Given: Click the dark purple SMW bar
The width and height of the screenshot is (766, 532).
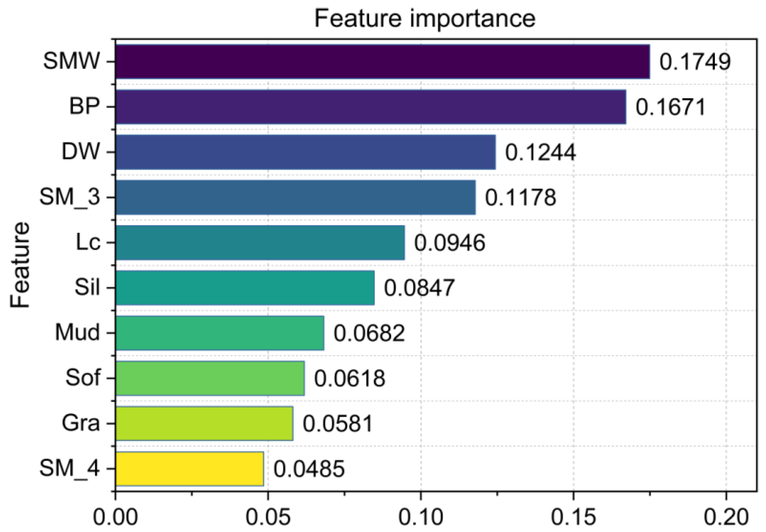Looking at the screenshot, I should coord(382,62).
